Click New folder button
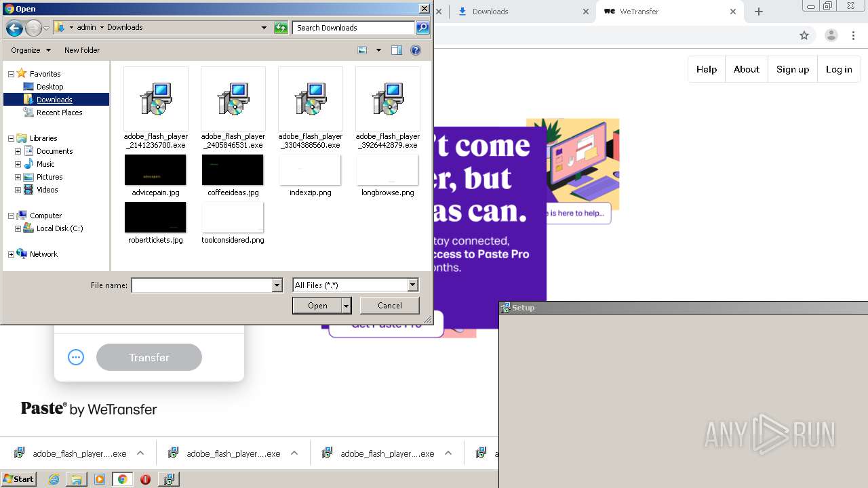This screenshot has width=868, height=488. tap(82, 50)
